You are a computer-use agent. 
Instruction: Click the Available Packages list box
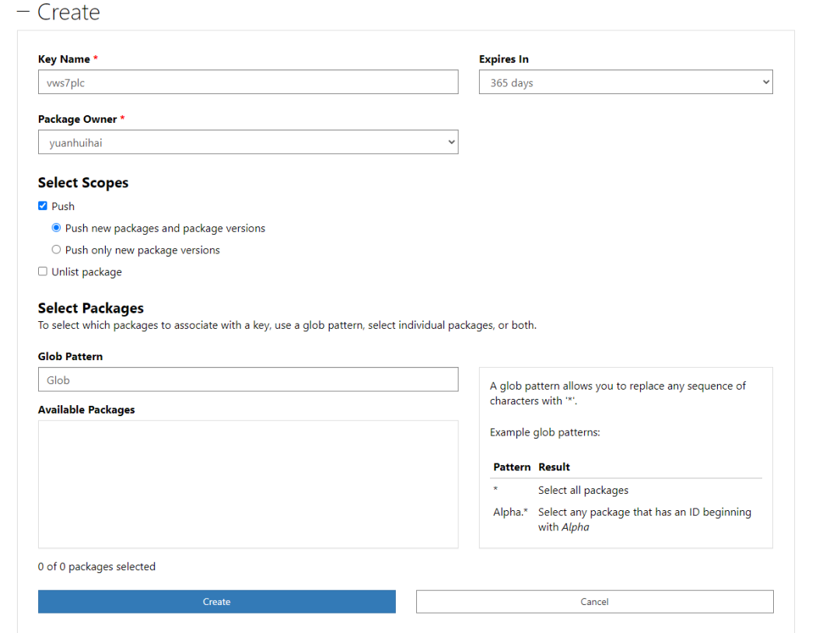(247, 484)
